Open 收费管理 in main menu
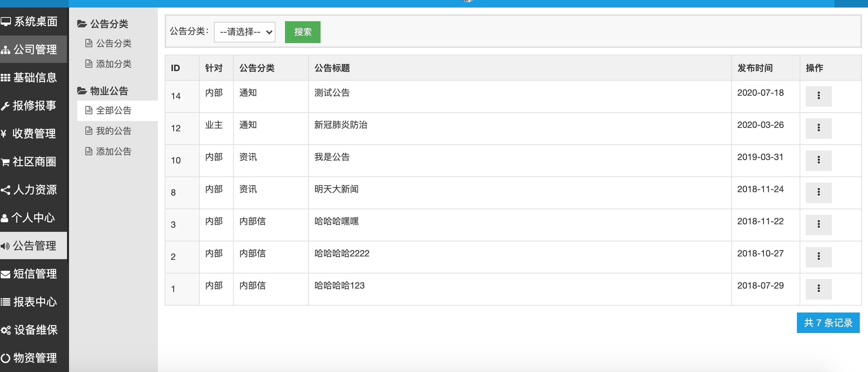868x372 pixels. point(33,134)
